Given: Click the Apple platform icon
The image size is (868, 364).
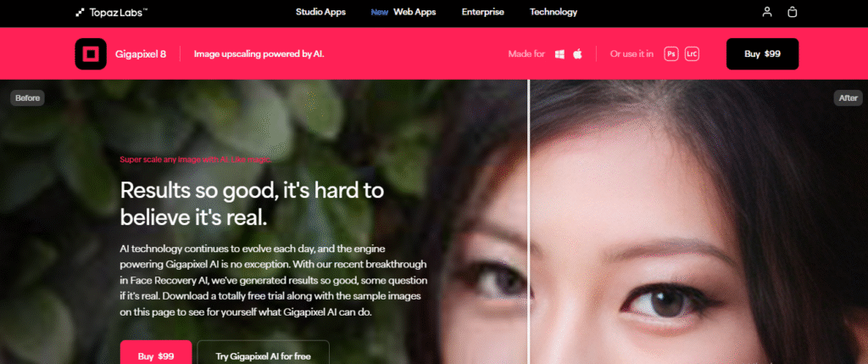Looking at the screenshot, I should click(x=577, y=53).
